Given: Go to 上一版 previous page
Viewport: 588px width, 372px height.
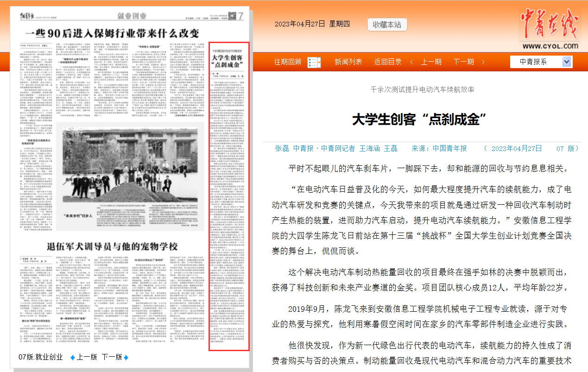Looking at the screenshot, I should tap(86, 357).
